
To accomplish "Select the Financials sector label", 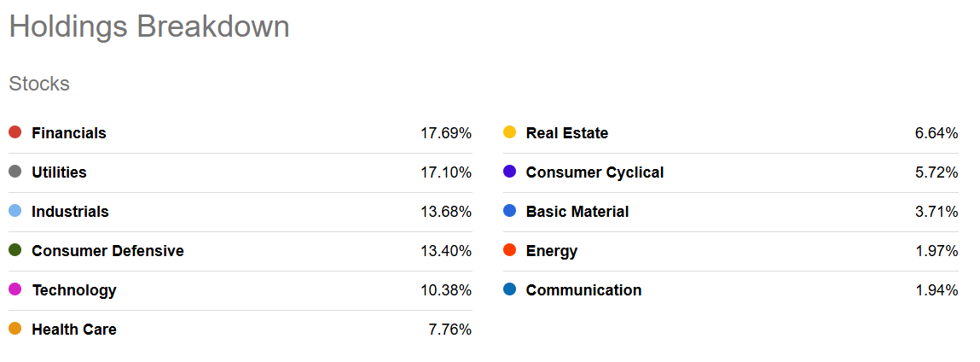I will (69, 133).
